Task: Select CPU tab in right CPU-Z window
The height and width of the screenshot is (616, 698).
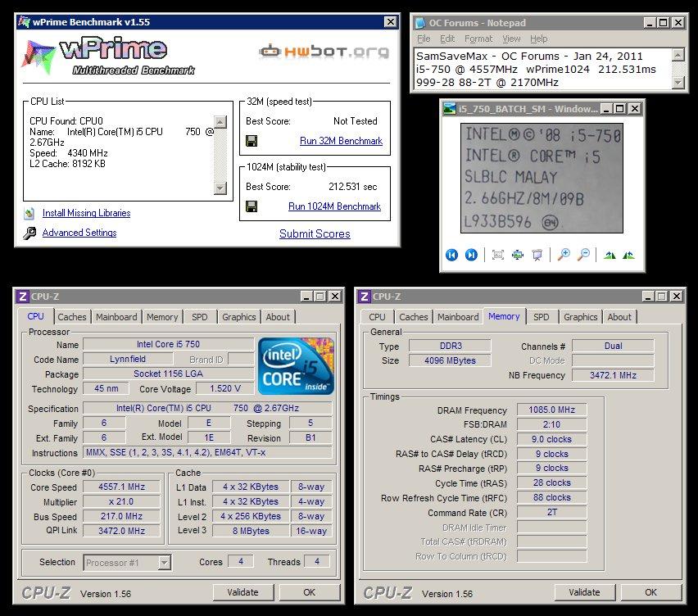Action: tap(377, 317)
